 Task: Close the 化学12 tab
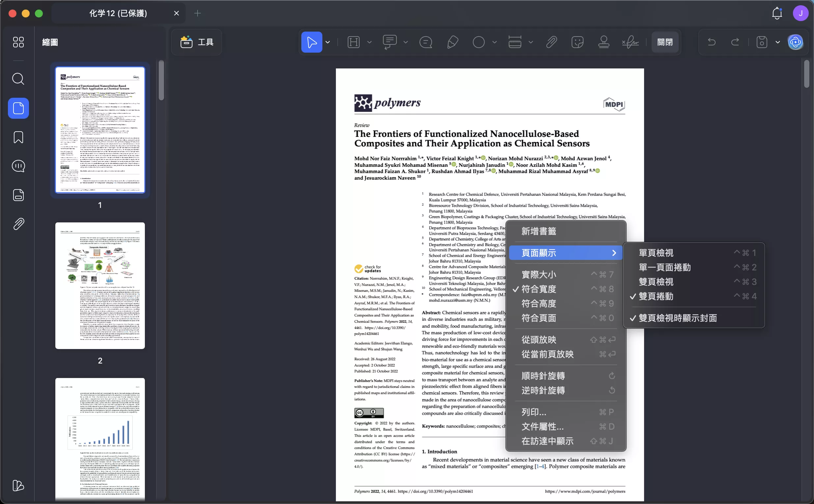(176, 13)
